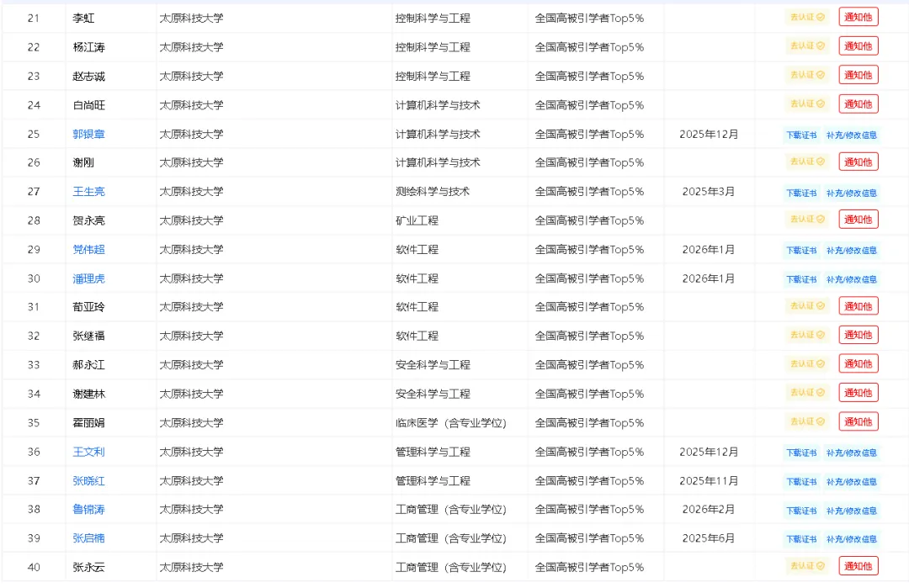The image size is (909, 588).
Task: Click 去认证 for 谢建林
Action: (x=807, y=393)
